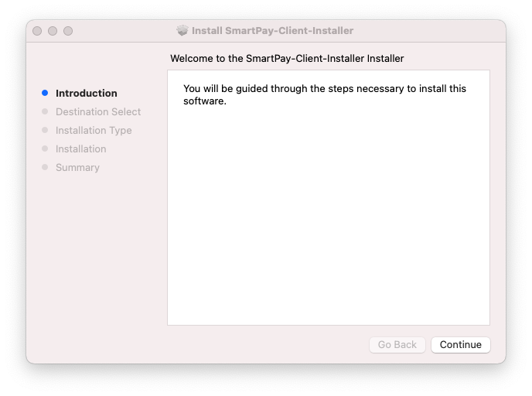Select the Summary step
The height and width of the screenshot is (396, 532).
(77, 167)
